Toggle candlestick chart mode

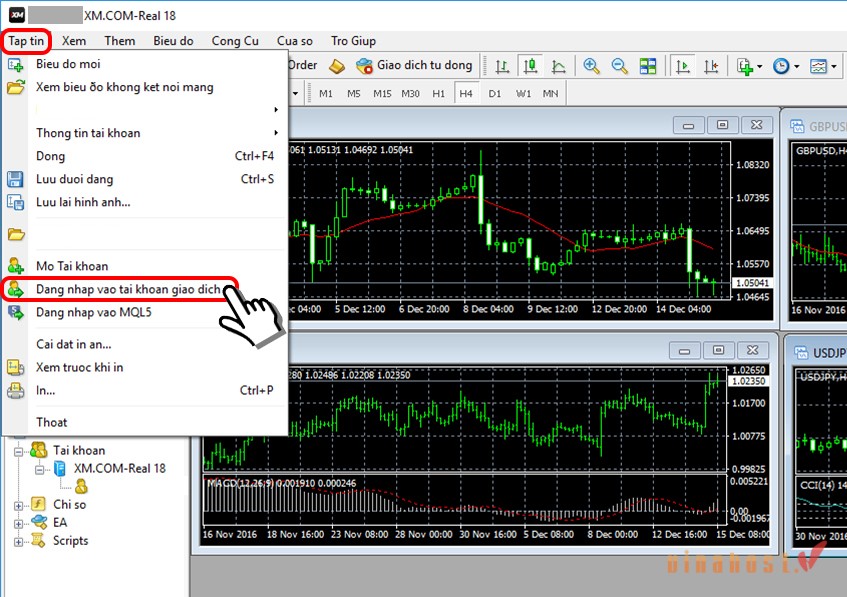tap(530, 66)
